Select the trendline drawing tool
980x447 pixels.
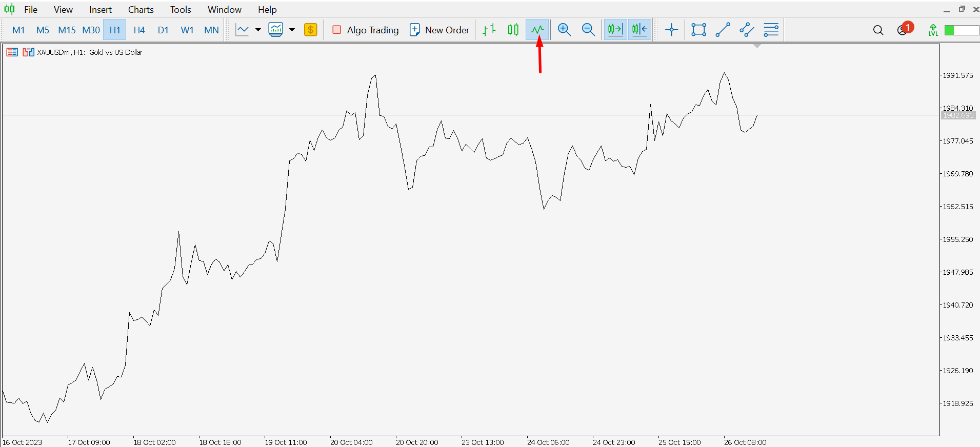click(723, 30)
